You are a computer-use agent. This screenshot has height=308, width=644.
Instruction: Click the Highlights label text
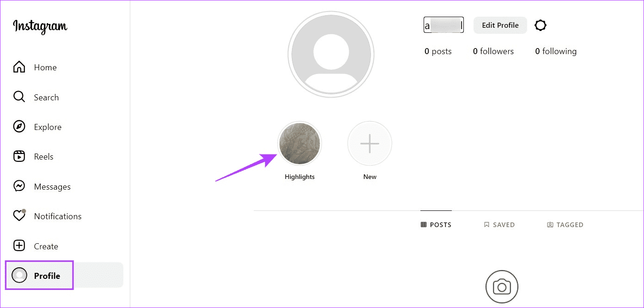[x=300, y=177]
